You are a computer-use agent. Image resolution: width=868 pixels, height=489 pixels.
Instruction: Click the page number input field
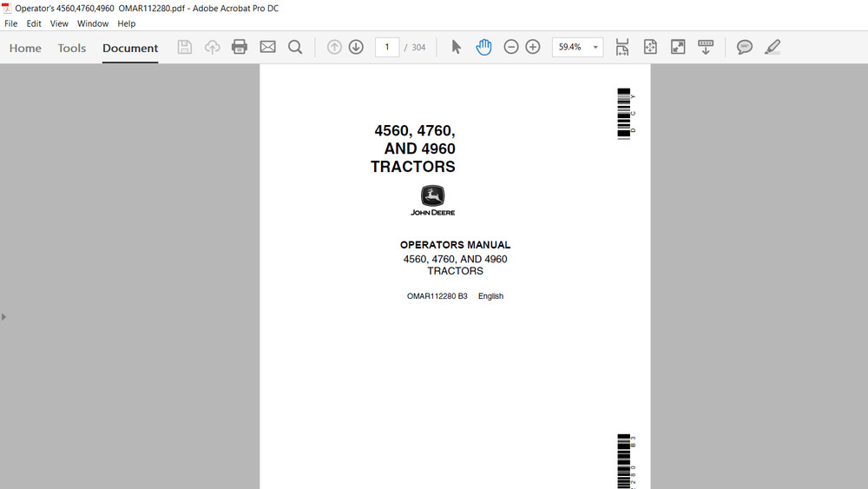coord(387,47)
